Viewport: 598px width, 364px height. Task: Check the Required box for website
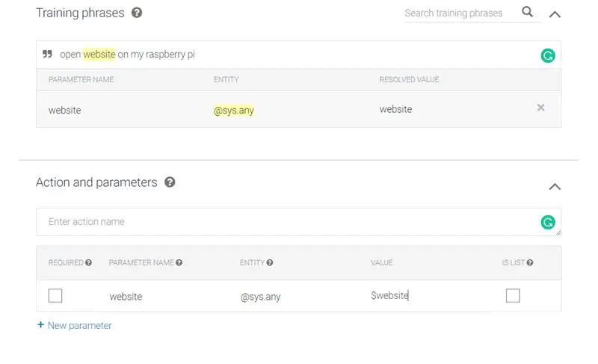tap(55, 296)
